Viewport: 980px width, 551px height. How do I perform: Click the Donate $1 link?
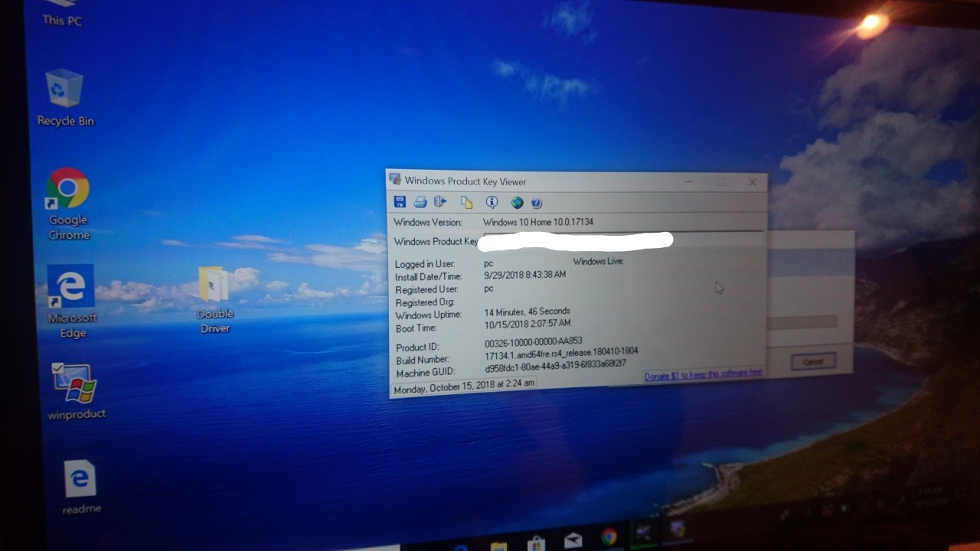703,375
